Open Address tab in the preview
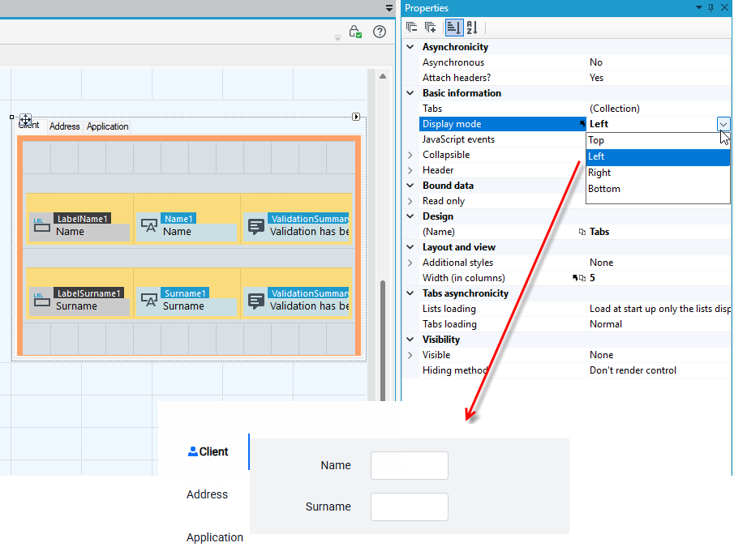Image resolution: width=734 pixels, height=560 pixels. (207, 494)
